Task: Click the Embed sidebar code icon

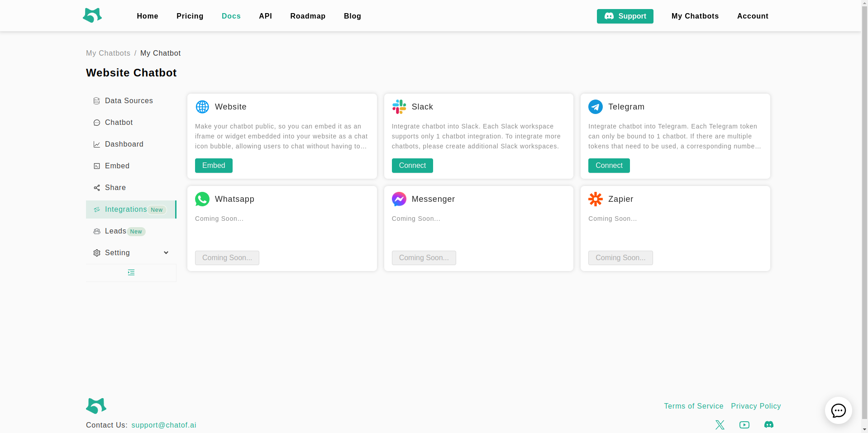Action: (x=96, y=166)
